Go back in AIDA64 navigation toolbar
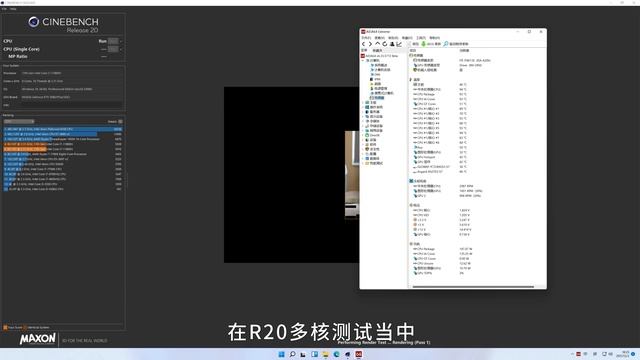The image size is (640, 360). click(363, 44)
